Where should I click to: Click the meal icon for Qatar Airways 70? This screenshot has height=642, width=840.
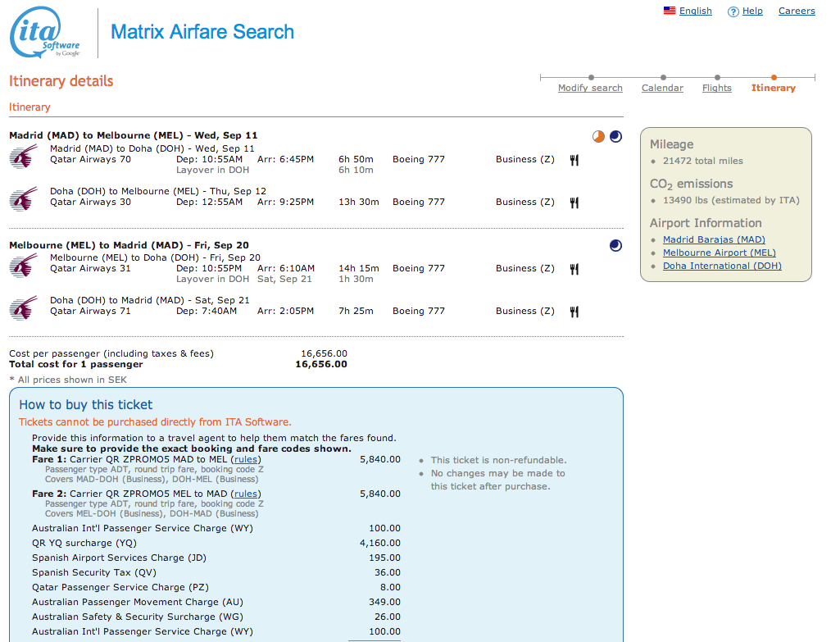(x=574, y=160)
